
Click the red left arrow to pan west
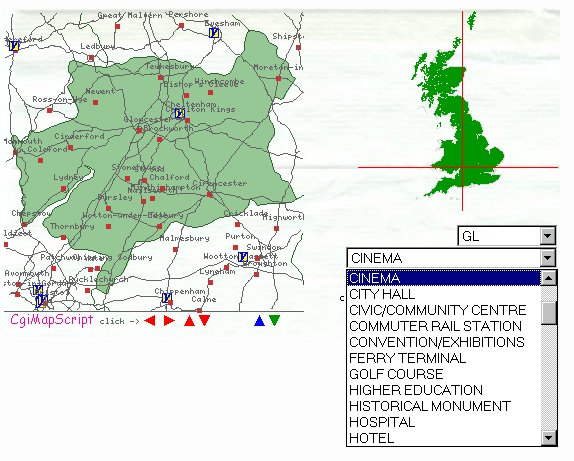click(x=150, y=321)
